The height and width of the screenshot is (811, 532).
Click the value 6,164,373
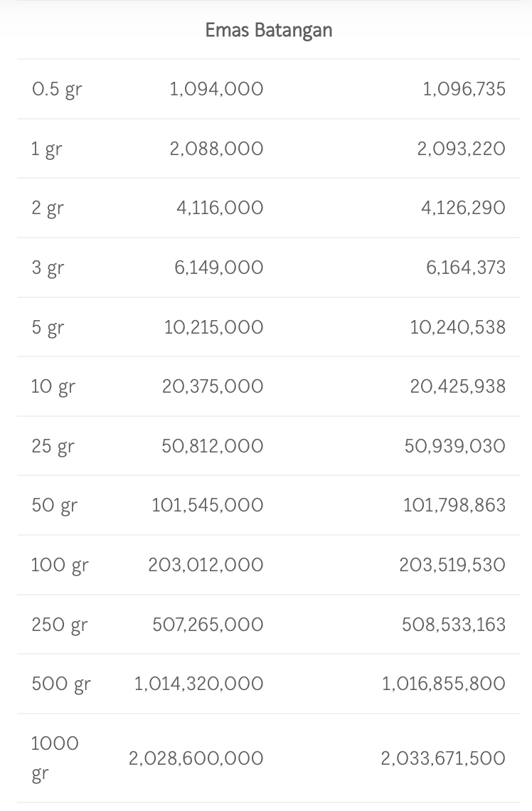(x=466, y=267)
